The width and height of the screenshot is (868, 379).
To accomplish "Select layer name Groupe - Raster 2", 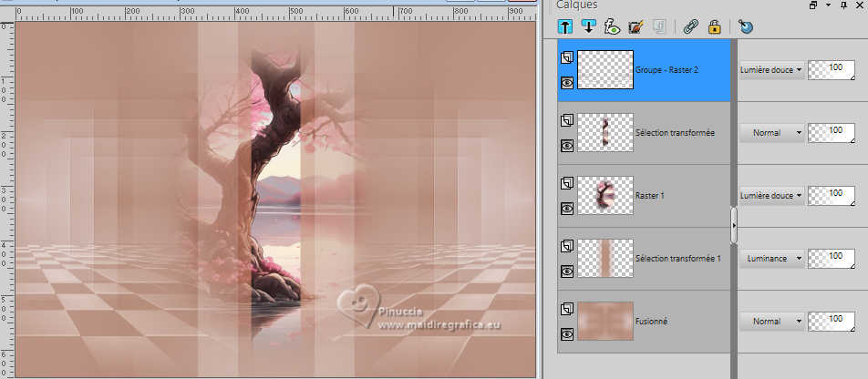I will pos(667,70).
